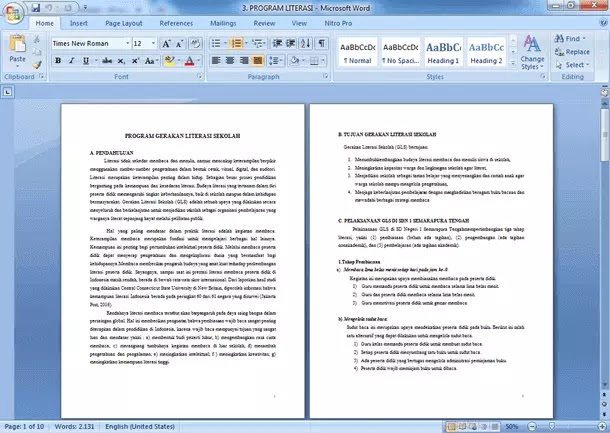This screenshot has height=433, width=610.
Task: Open Word help icon
Action: tap(603, 23)
